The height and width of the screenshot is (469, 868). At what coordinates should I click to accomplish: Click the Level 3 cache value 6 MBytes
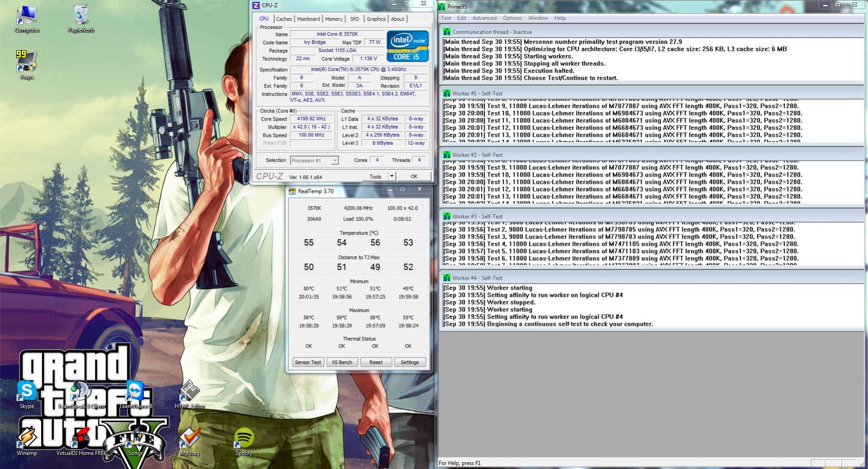(x=382, y=143)
